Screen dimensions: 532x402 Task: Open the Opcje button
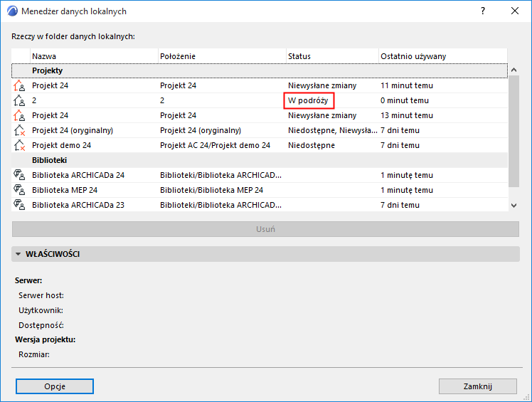click(55, 386)
